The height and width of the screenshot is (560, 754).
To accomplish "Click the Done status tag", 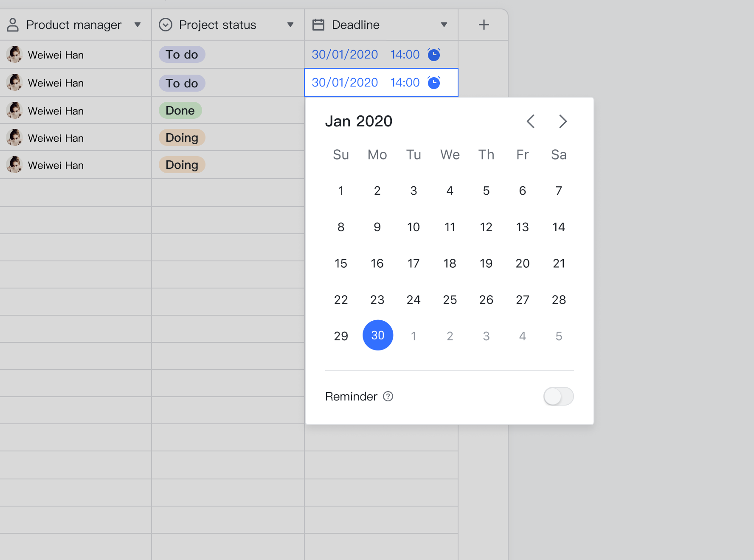I will click(180, 110).
